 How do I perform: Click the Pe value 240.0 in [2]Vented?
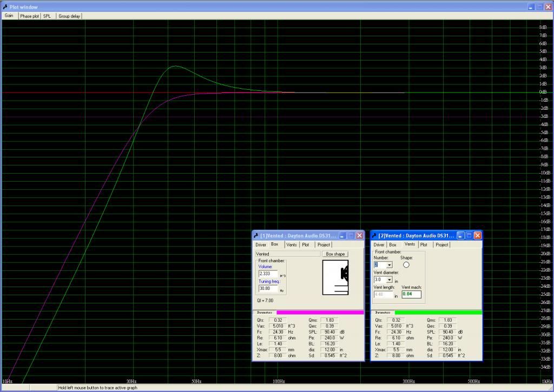pyautogui.click(x=447, y=338)
